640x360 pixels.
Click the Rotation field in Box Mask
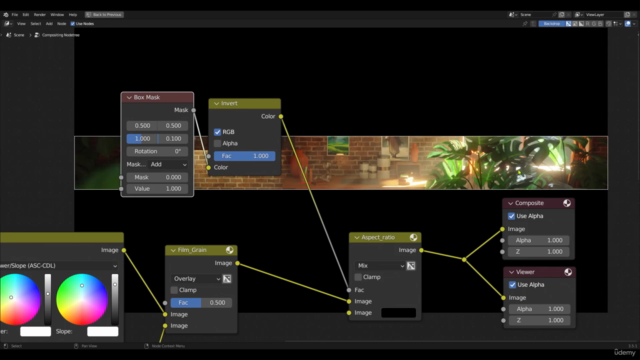coord(157,151)
